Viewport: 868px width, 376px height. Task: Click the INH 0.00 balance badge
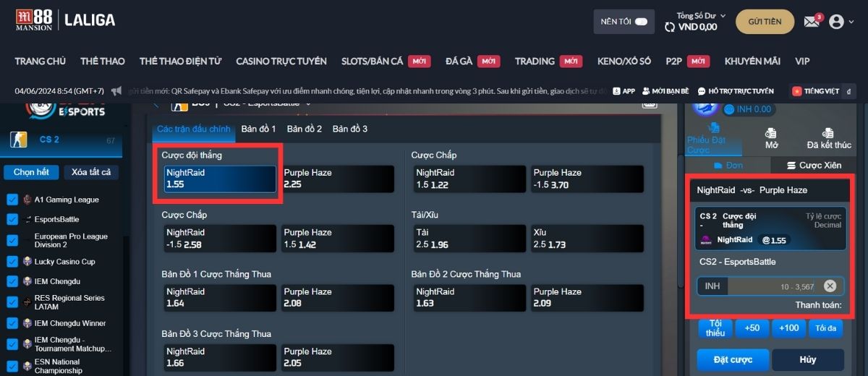pyautogui.click(x=749, y=109)
